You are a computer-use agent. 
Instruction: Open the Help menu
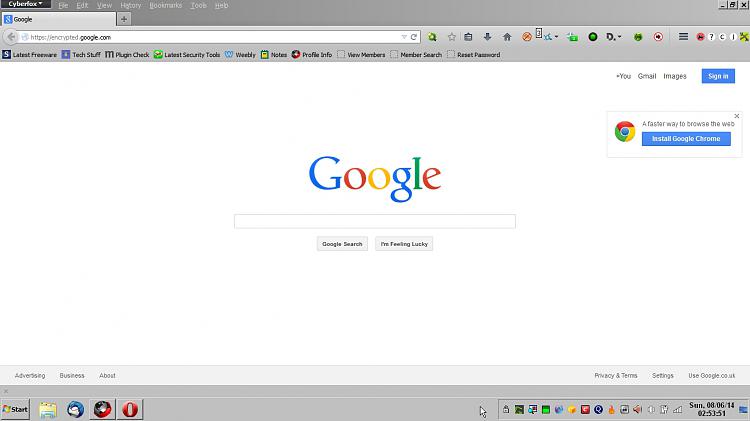click(x=221, y=6)
